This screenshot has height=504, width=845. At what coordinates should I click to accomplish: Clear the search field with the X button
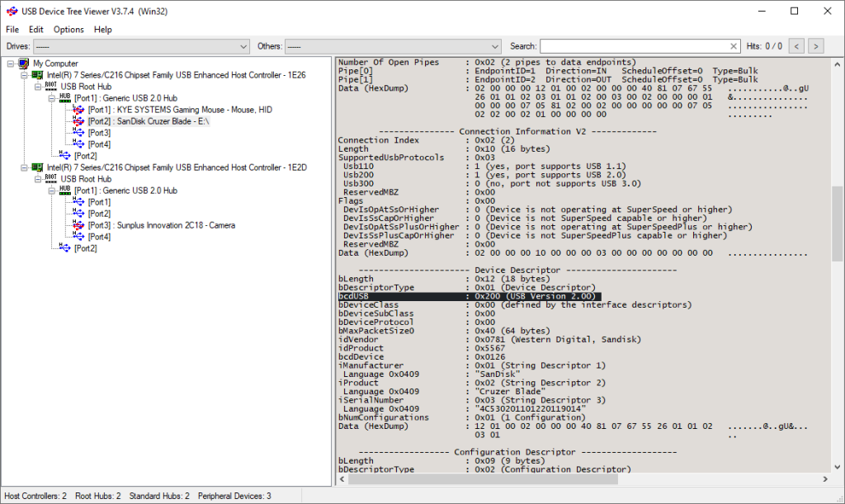click(732, 46)
